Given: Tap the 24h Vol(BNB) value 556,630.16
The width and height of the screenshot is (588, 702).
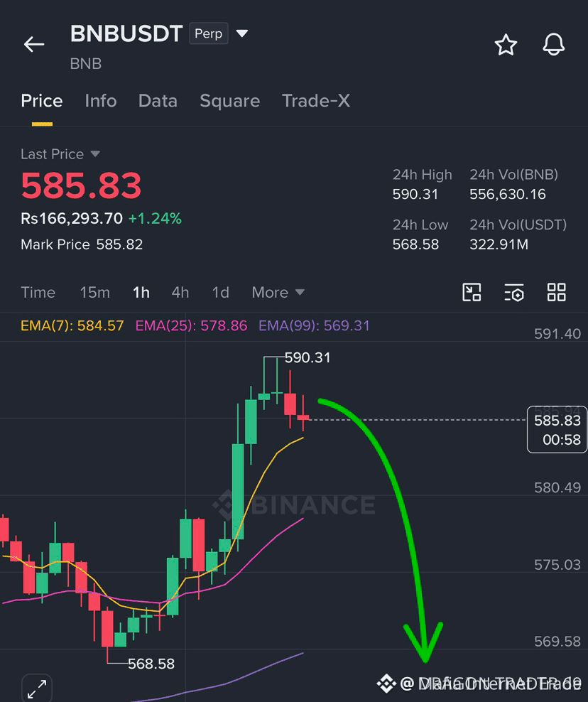Looking at the screenshot, I should (x=508, y=194).
